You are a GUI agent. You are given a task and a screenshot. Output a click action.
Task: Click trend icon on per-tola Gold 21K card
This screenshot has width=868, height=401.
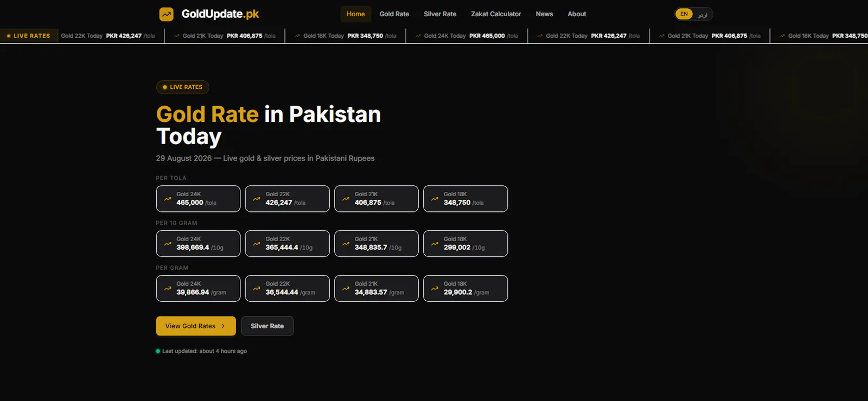346,199
